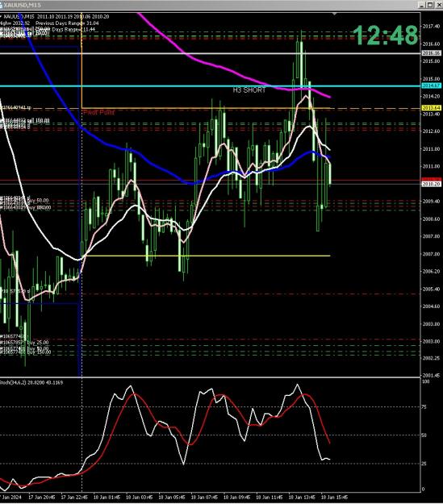Image resolution: width=443 pixels, height=504 pixels.
Task: Select the red Pivot Point label
Action: (x=98, y=112)
